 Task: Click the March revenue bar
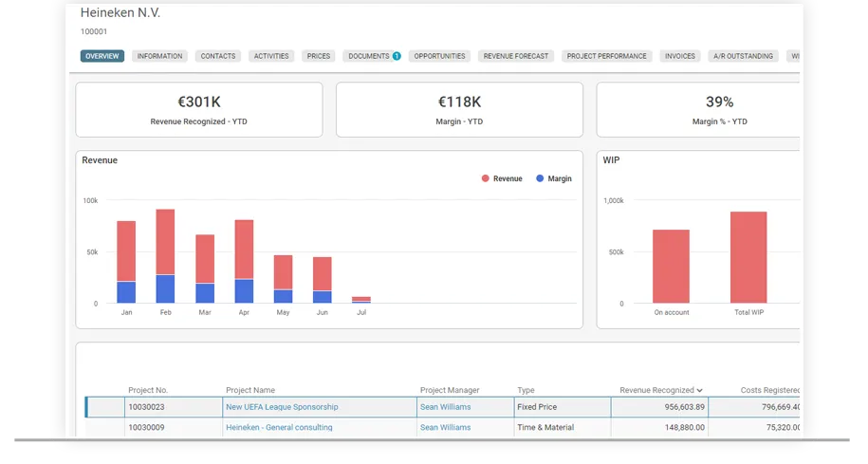pos(205,259)
